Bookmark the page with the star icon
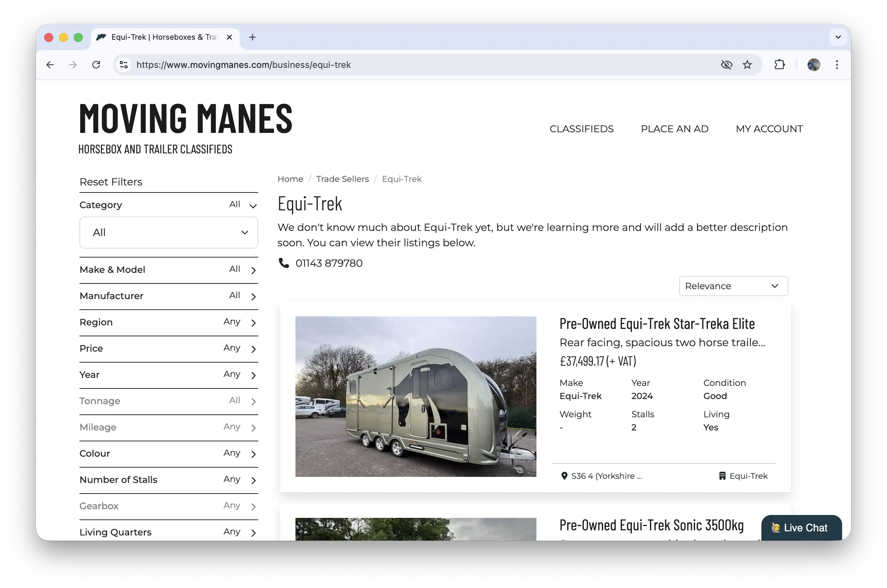 (747, 64)
